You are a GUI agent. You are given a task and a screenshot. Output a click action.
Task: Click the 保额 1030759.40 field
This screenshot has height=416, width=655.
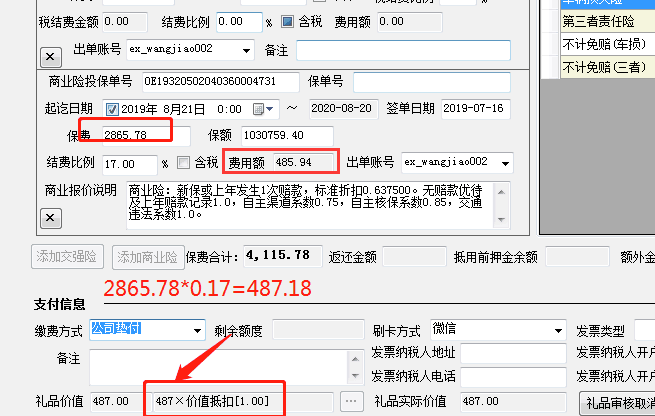pyautogui.click(x=287, y=136)
